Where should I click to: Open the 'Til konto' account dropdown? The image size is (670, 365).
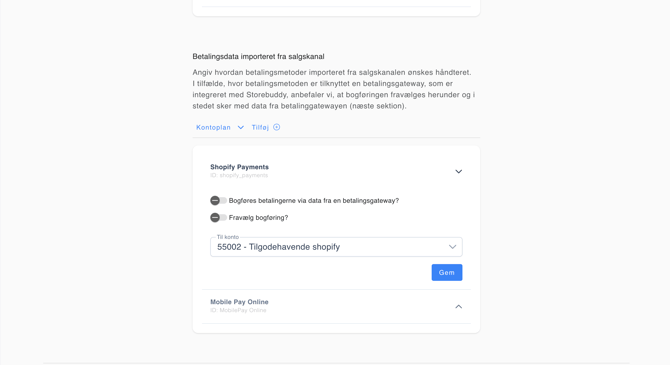336,247
